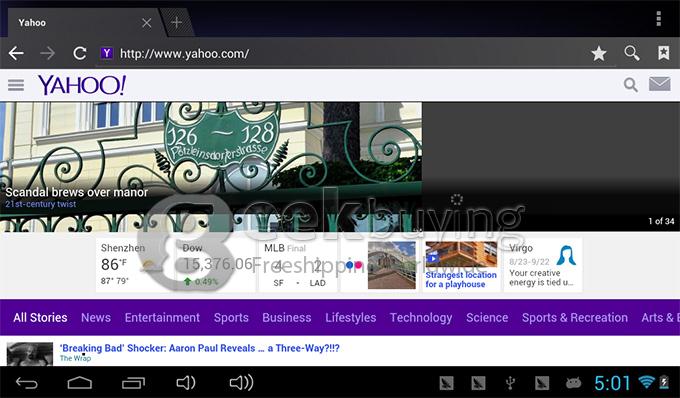680x398 pixels.
Task: Switch to the Science tab
Action: (487, 317)
